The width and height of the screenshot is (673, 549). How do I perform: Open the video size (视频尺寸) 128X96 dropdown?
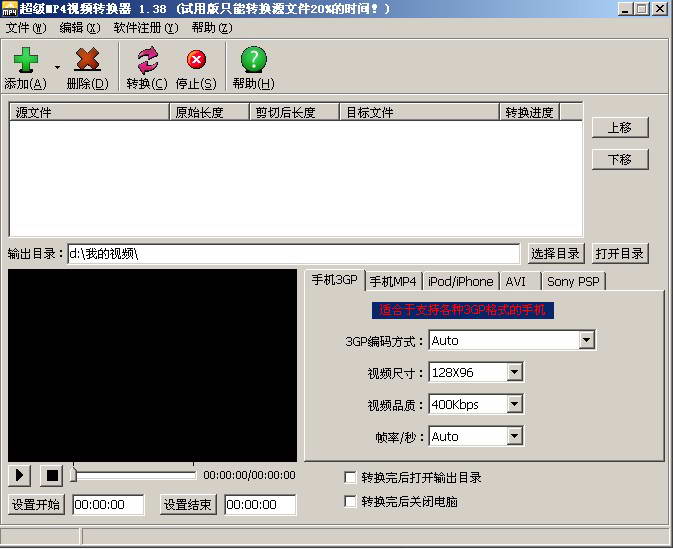click(514, 373)
